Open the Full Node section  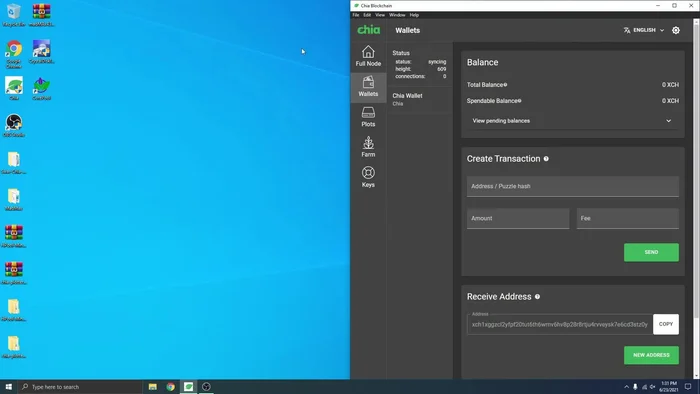pos(368,56)
